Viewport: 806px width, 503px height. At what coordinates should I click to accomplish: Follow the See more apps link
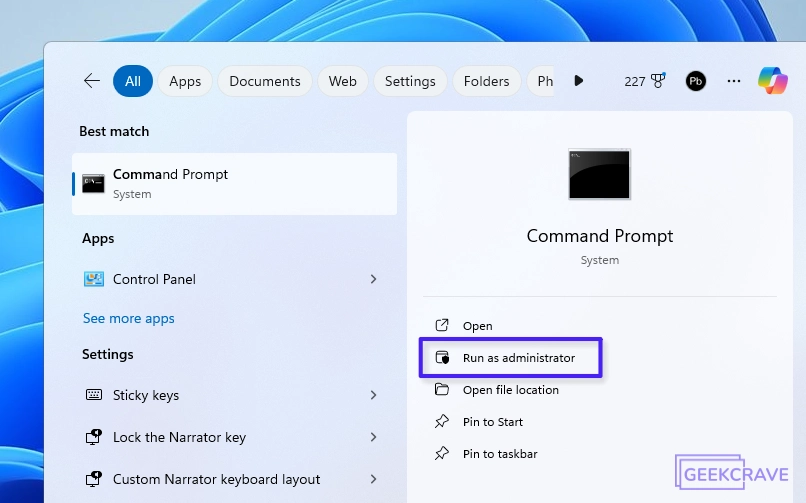tap(129, 319)
